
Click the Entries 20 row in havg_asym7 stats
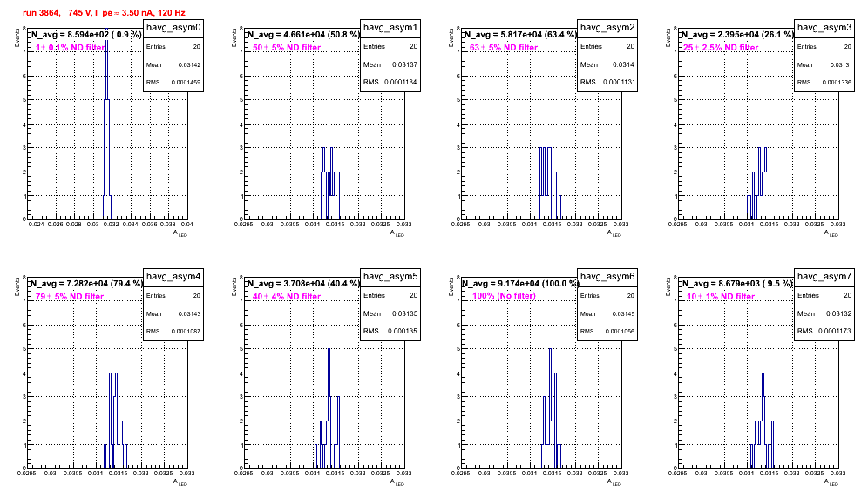coord(824,295)
